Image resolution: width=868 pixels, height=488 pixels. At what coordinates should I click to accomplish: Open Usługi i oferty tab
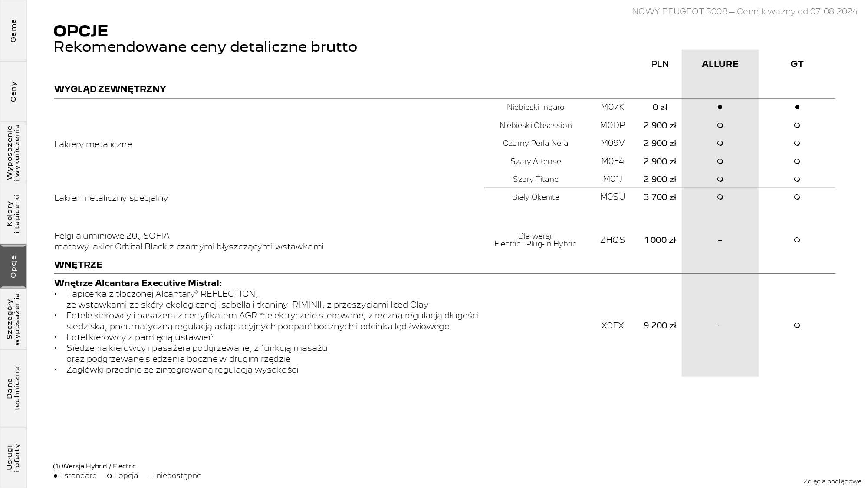point(13,457)
